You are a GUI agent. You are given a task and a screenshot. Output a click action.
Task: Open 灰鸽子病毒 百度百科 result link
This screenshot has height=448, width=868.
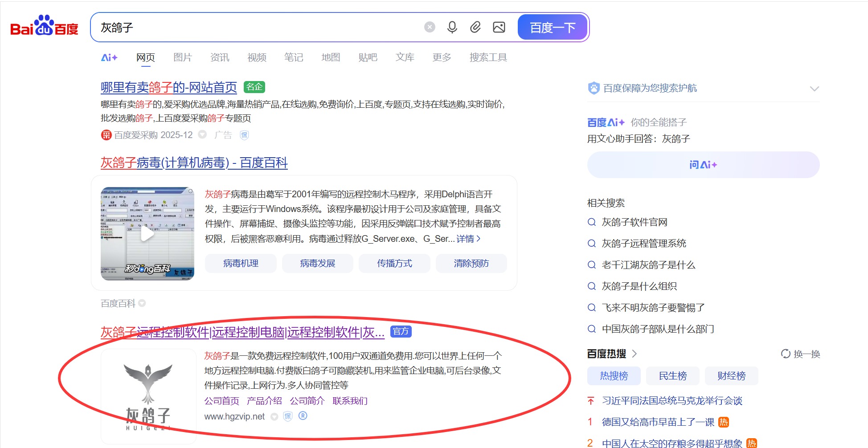[x=194, y=163]
